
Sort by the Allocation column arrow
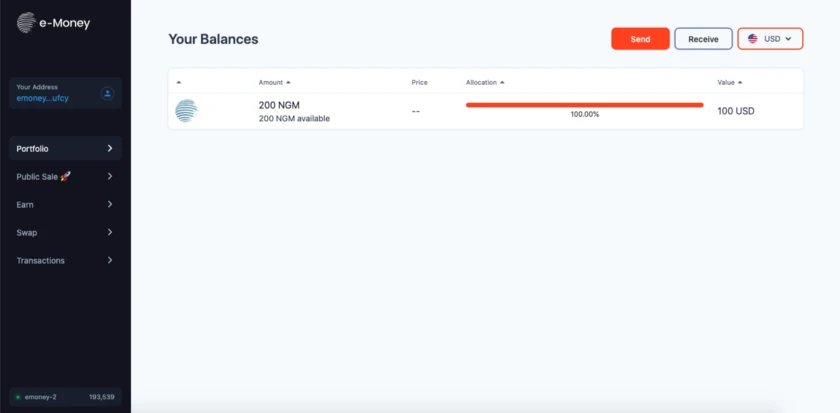(x=502, y=82)
